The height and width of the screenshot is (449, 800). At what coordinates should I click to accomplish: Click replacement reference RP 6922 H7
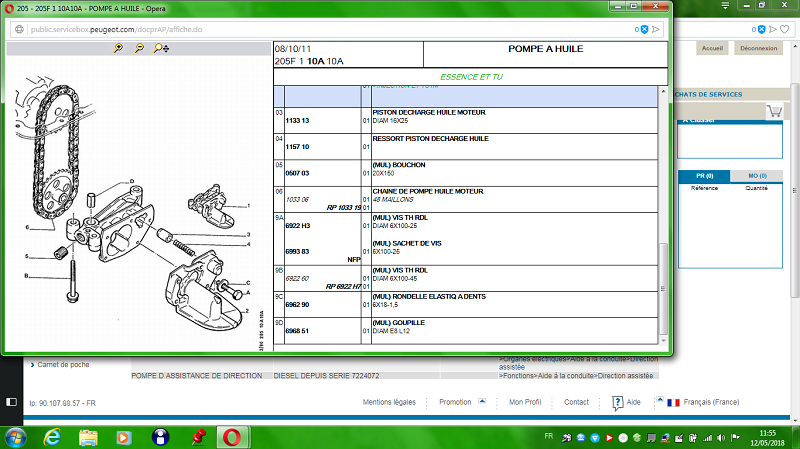[x=343, y=287]
